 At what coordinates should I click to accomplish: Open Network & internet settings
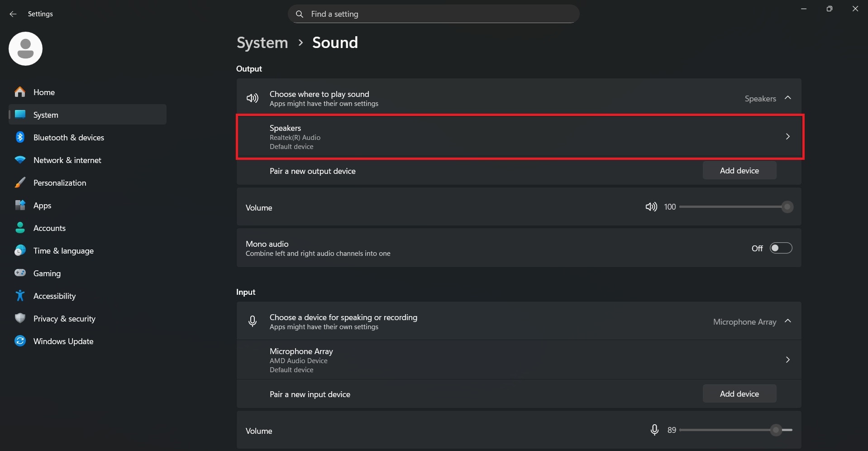[67, 160]
